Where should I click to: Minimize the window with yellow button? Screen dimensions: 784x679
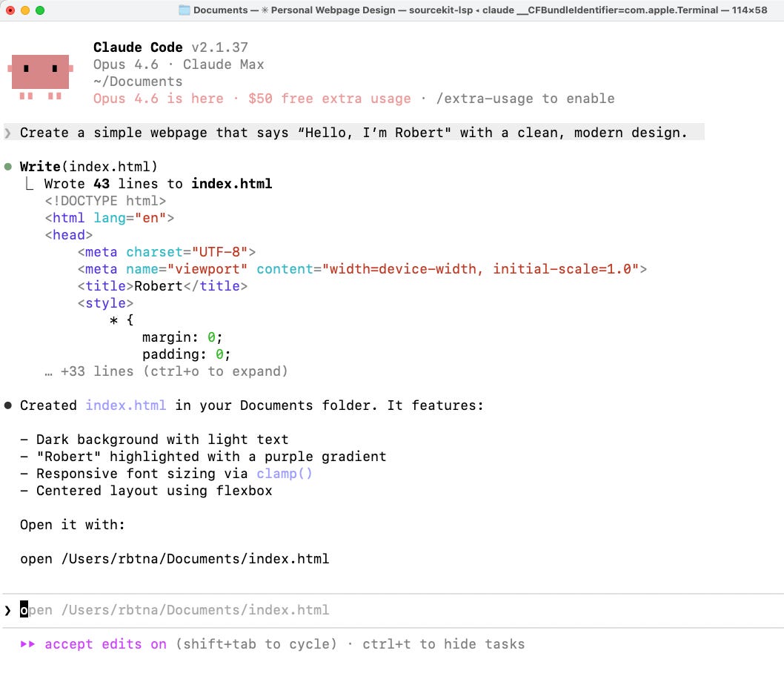(x=25, y=10)
